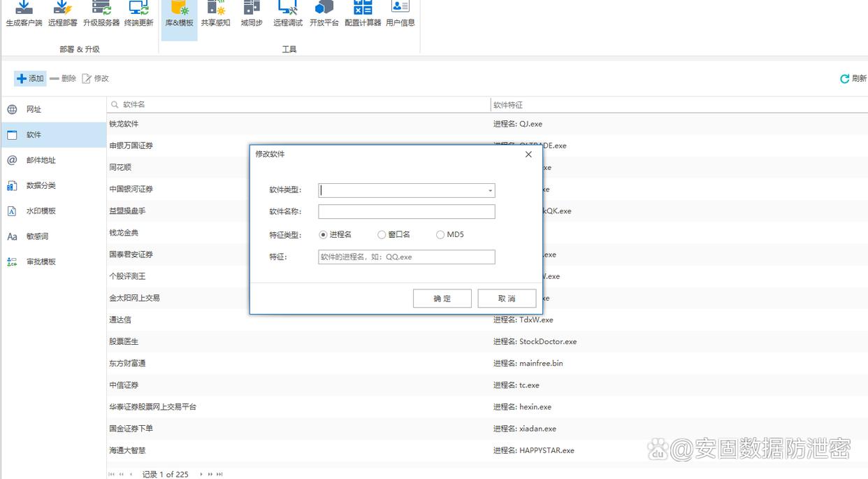Close the 修改软件 dialog window
The height and width of the screenshot is (479, 868).
coord(528,155)
